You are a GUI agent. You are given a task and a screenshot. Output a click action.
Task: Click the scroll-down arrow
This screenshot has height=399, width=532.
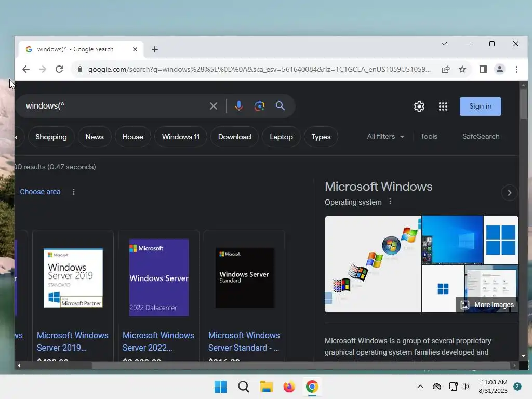coord(523,356)
